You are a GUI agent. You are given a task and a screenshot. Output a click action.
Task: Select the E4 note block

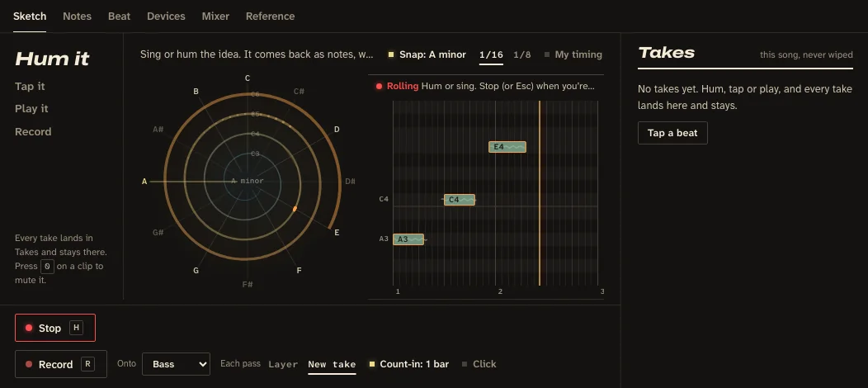[x=507, y=147]
